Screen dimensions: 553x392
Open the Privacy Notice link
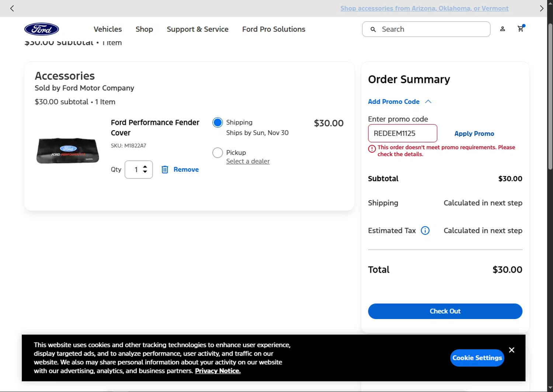pos(218,371)
